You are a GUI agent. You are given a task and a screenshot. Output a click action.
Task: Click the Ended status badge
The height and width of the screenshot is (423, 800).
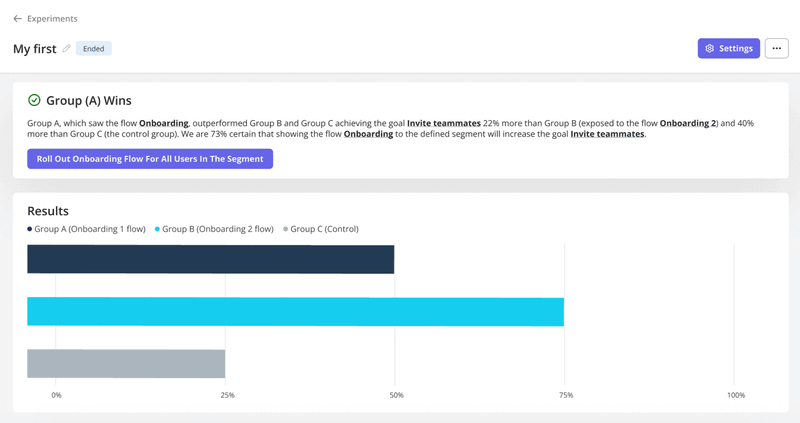coord(94,49)
